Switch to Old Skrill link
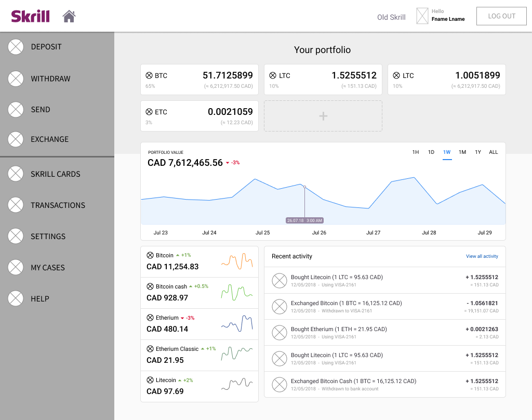Image resolution: width=532 pixels, height=420 pixels. 391,17
